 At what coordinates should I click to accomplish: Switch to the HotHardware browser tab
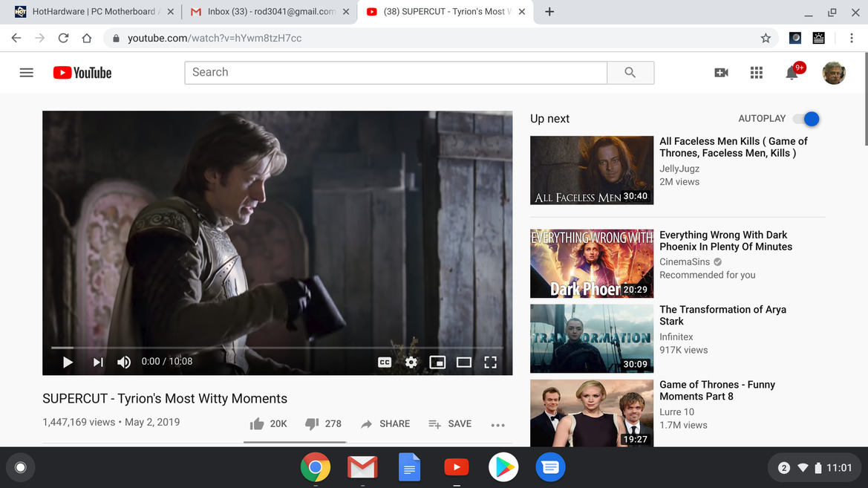93,12
